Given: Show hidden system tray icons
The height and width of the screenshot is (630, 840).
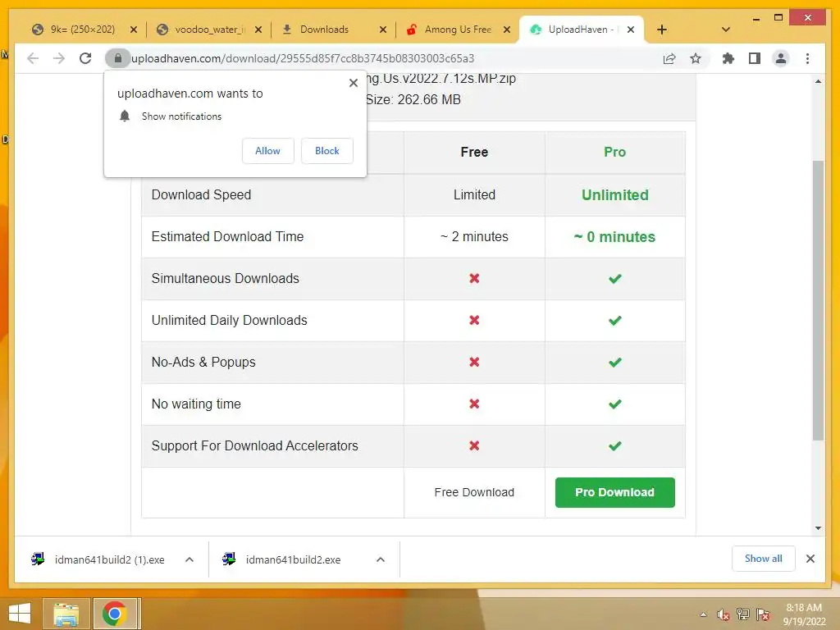Looking at the screenshot, I should [703, 614].
